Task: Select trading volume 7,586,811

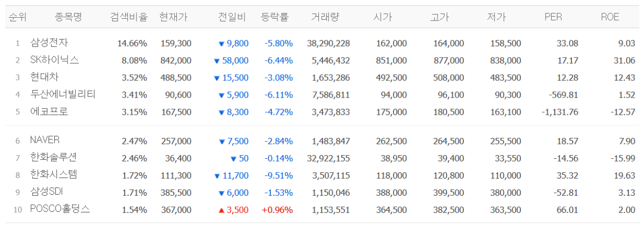Action: coord(331,95)
